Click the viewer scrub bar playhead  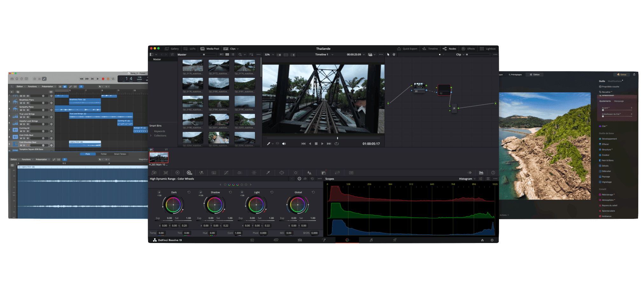[338, 138]
